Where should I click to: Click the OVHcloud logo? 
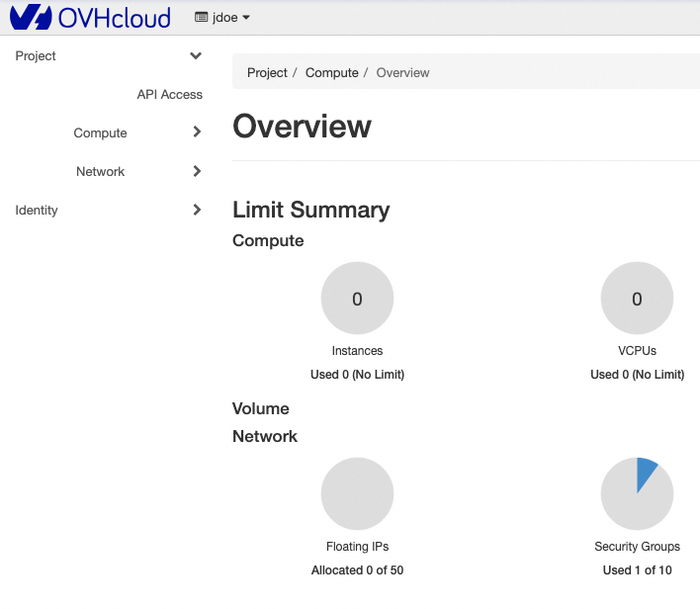pos(90,18)
